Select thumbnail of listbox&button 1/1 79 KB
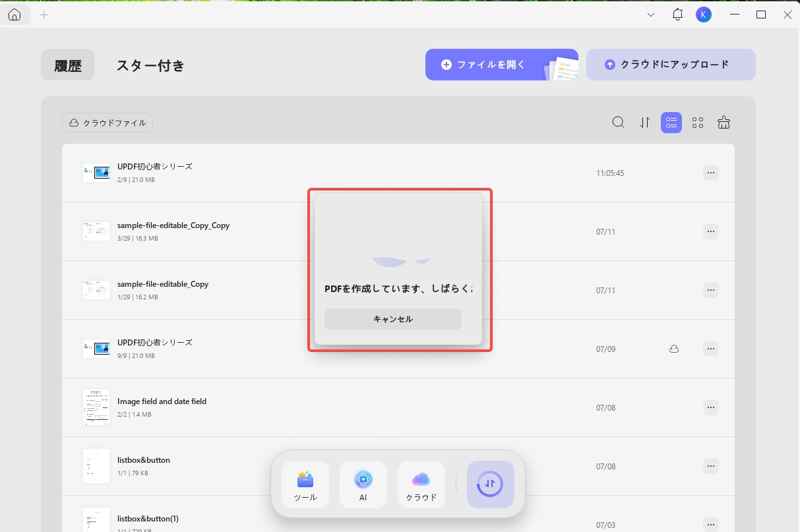Image resolution: width=800 pixels, height=532 pixels. coord(96,466)
